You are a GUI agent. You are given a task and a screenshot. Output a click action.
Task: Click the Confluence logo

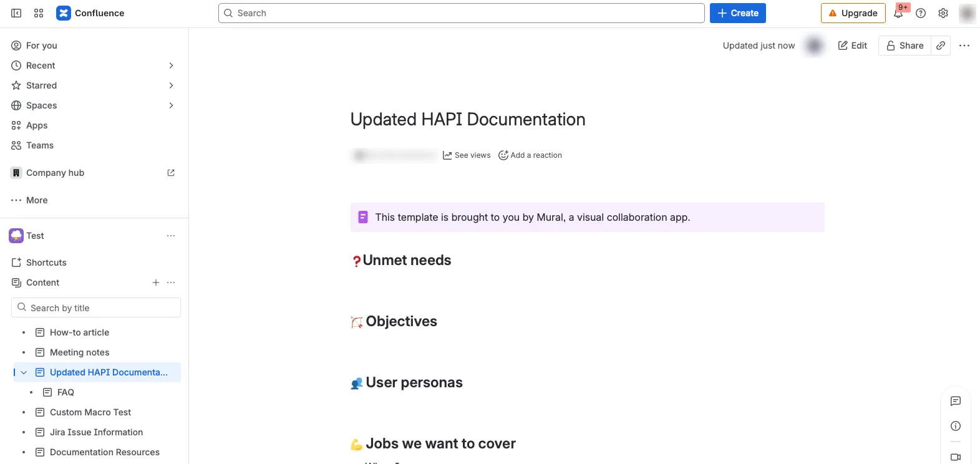pyautogui.click(x=90, y=13)
